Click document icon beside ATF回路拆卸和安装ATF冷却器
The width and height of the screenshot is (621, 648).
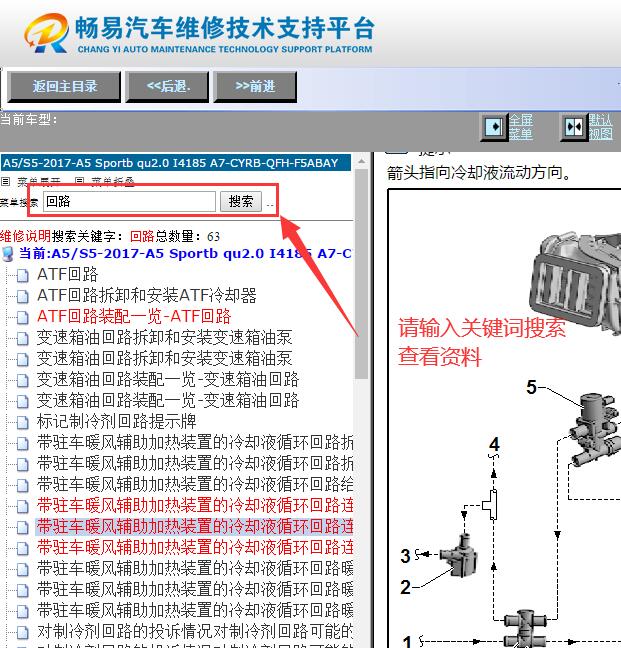(22, 296)
